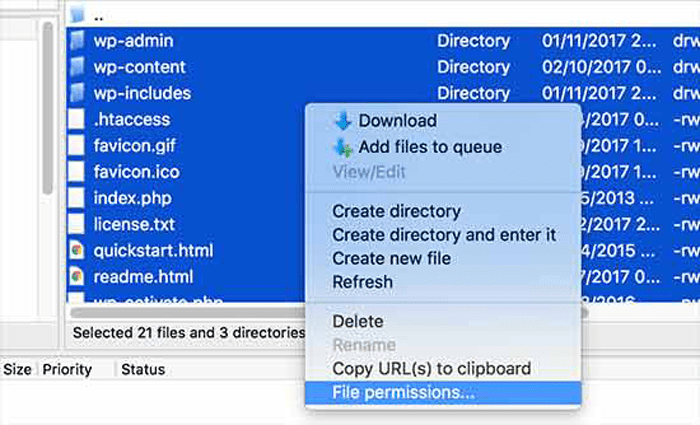Click the Status column header in queue
The height and width of the screenshot is (425, 700).
tap(143, 369)
